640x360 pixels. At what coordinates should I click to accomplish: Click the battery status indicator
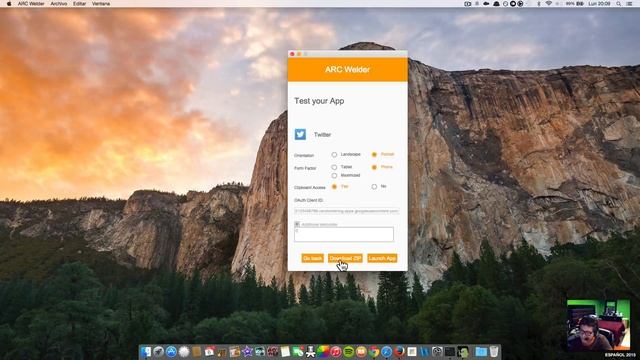pyautogui.click(x=575, y=4)
